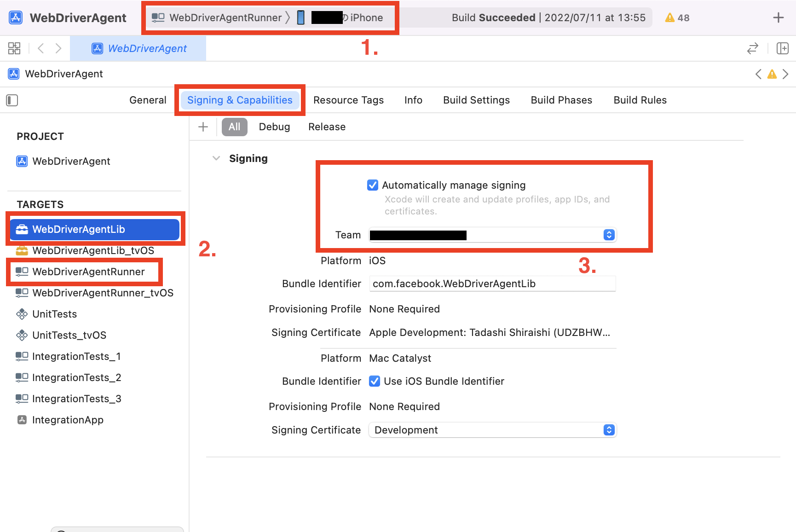Image resolution: width=796 pixels, height=532 pixels.
Task: Click the warning triangle in the jump bar
Action: [772, 74]
